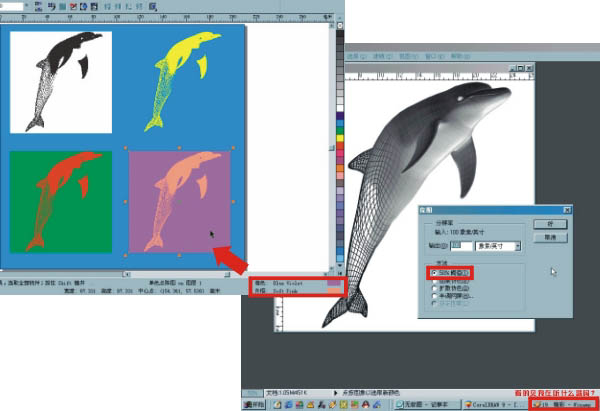The width and height of the screenshot is (600, 411).
Task: Select the yellow dolphin on blue background
Action: 183,82
